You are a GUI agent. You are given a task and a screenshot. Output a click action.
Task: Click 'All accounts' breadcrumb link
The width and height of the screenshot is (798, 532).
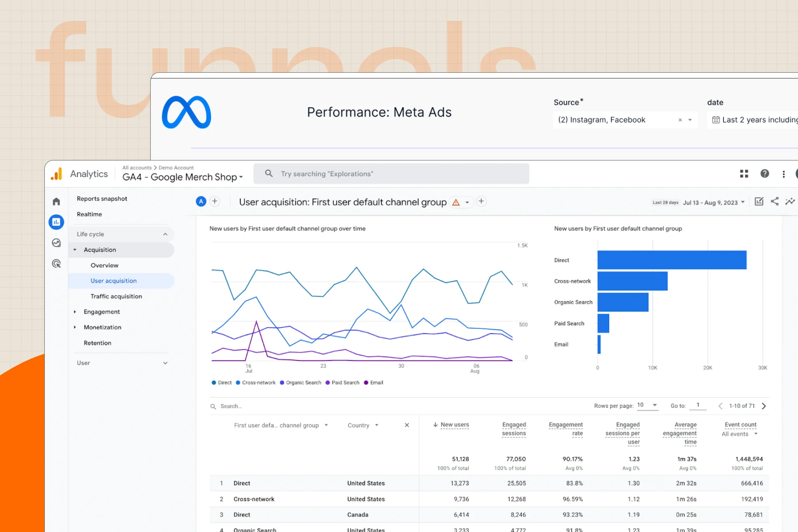pyautogui.click(x=137, y=168)
